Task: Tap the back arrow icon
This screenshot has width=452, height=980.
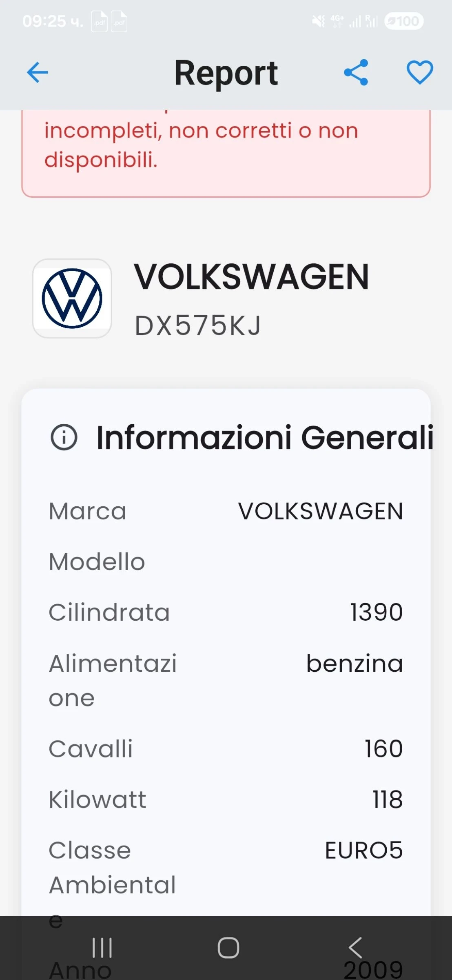Action: click(37, 73)
